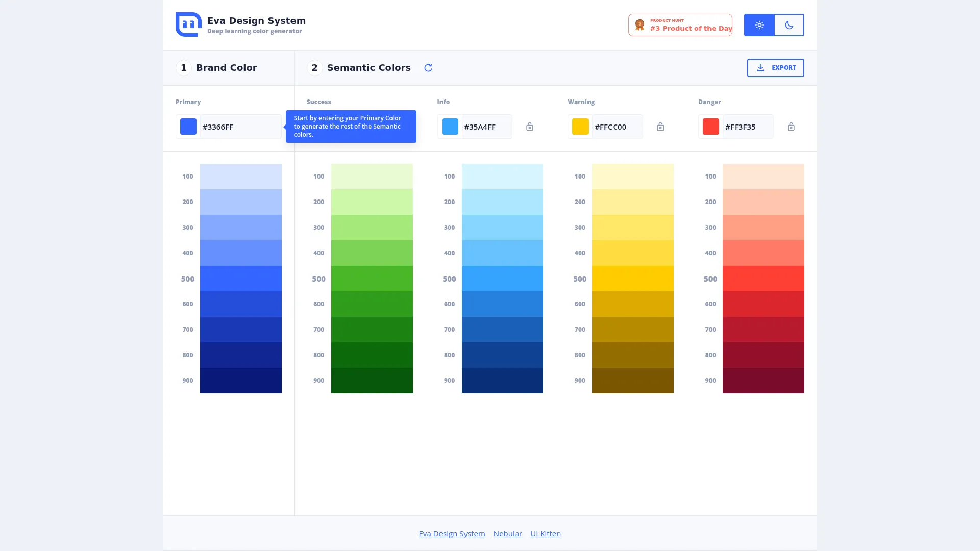Click the Eva Design System logo icon

coord(188,24)
